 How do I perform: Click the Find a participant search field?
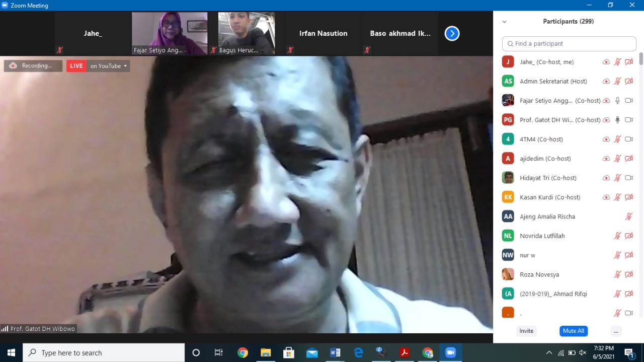coord(569,44)
